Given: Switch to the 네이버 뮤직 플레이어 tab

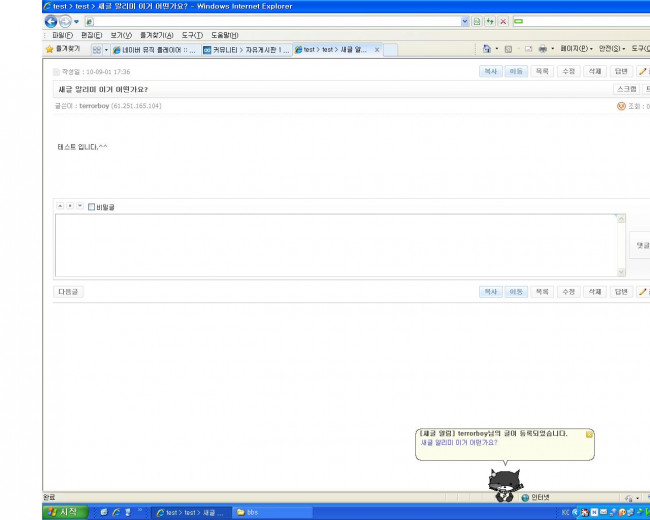Looking at the screenshot, I should (156, 50).
